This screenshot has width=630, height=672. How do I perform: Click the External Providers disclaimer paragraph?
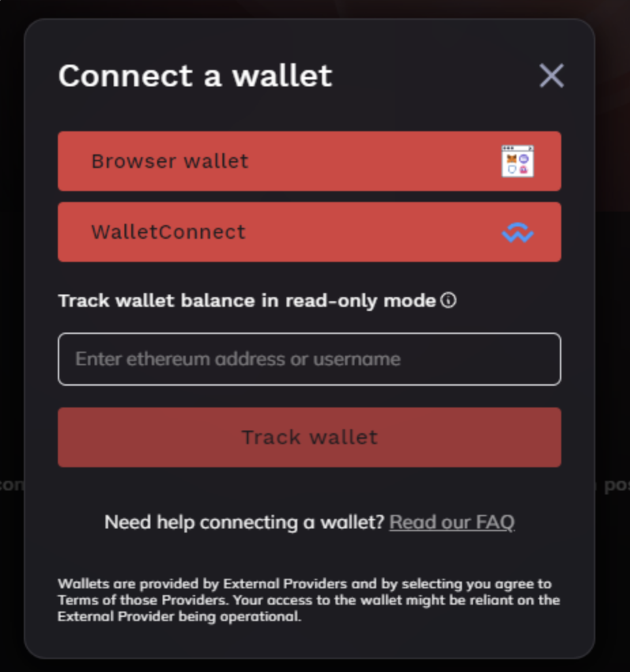pyautogui.click(x=309, y=600)
